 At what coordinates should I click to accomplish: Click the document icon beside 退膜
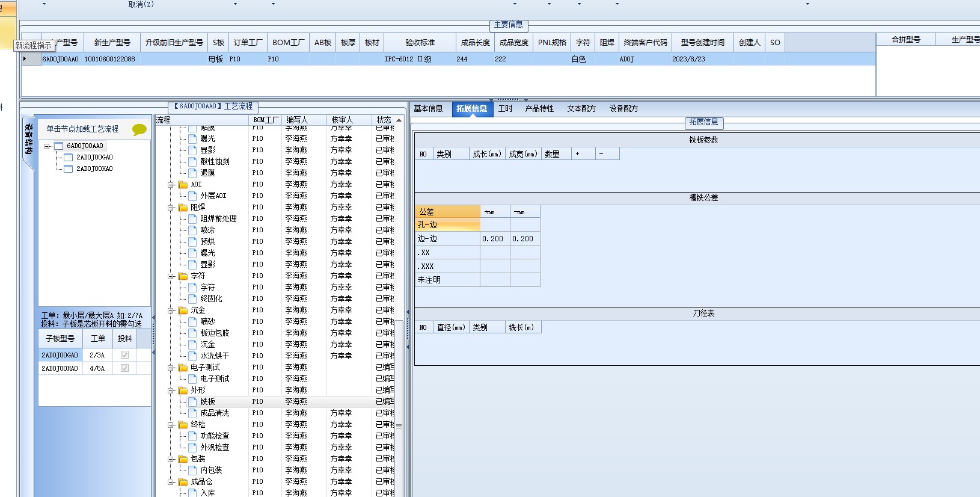pyautogui.click(x=192, y=173)
